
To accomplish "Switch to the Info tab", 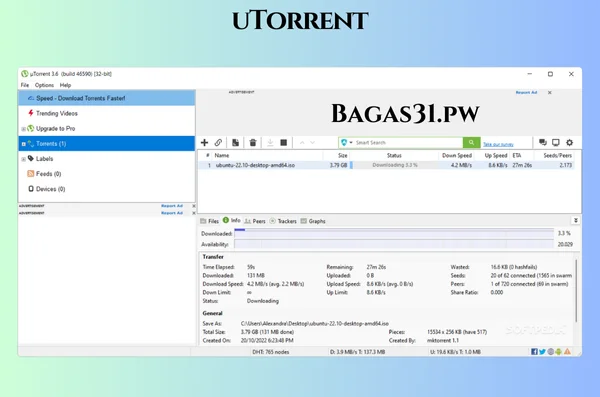I will [232, 221].
